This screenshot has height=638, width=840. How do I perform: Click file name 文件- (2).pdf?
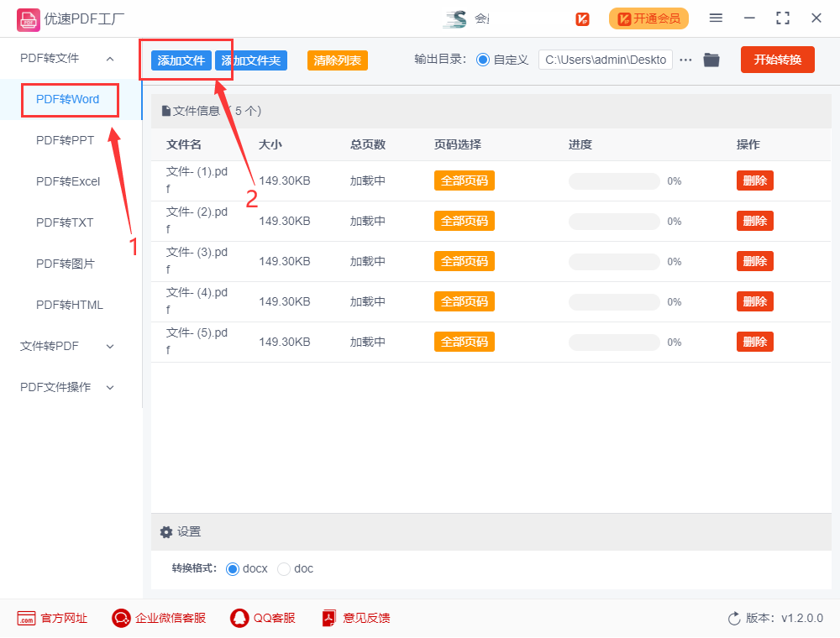(197, 221)
